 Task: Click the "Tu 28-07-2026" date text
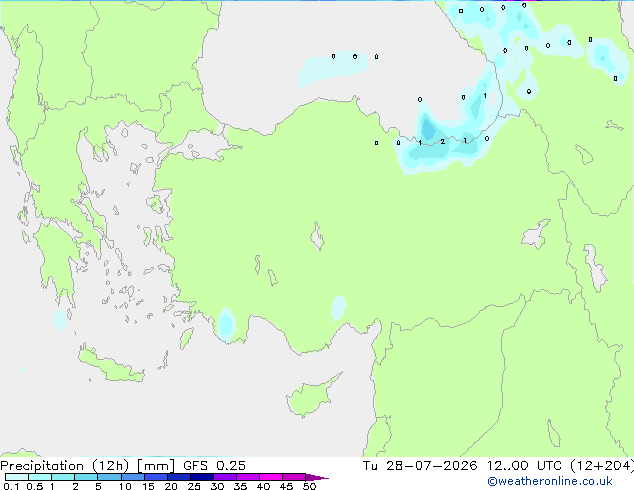[420, 466]
